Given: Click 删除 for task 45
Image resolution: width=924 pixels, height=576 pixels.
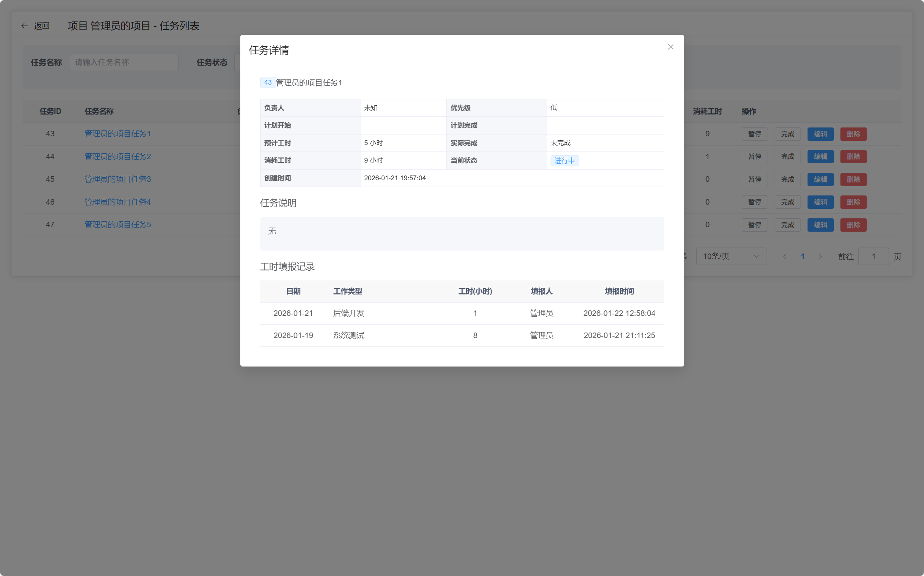Looking at the screenshot, I should point(853,179).
